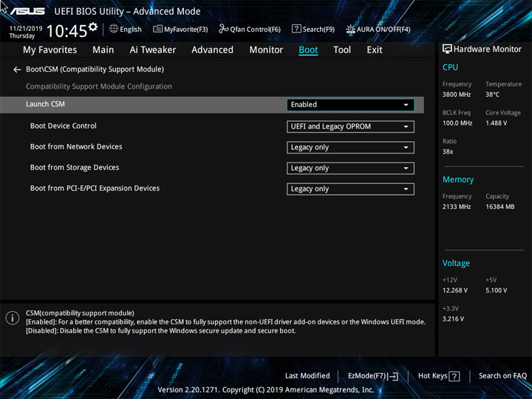Click the Boot\CSM breadcrumb title

click(x=95, y=69)
